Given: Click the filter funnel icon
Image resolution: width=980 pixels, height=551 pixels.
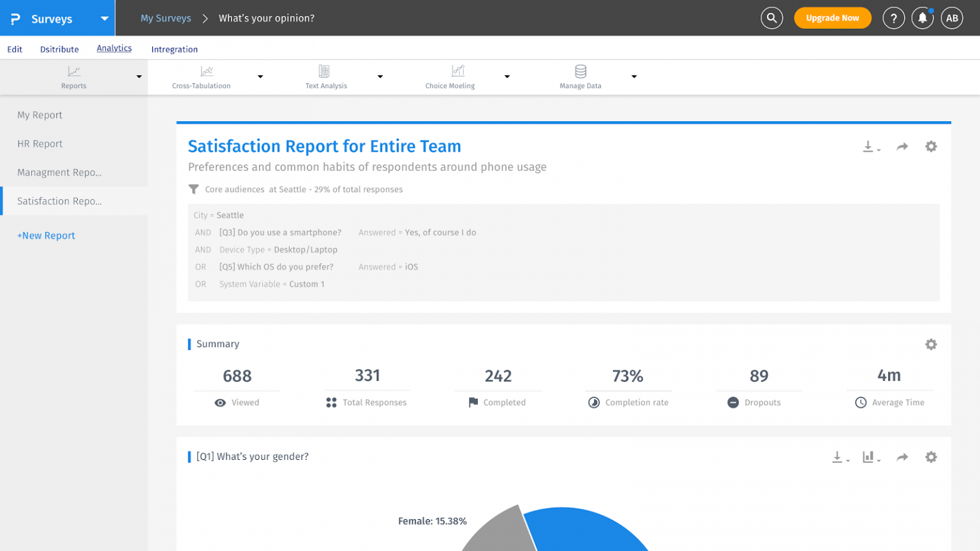Looking at the screenshot, I should pyautogui.click(x=193, y=189).
